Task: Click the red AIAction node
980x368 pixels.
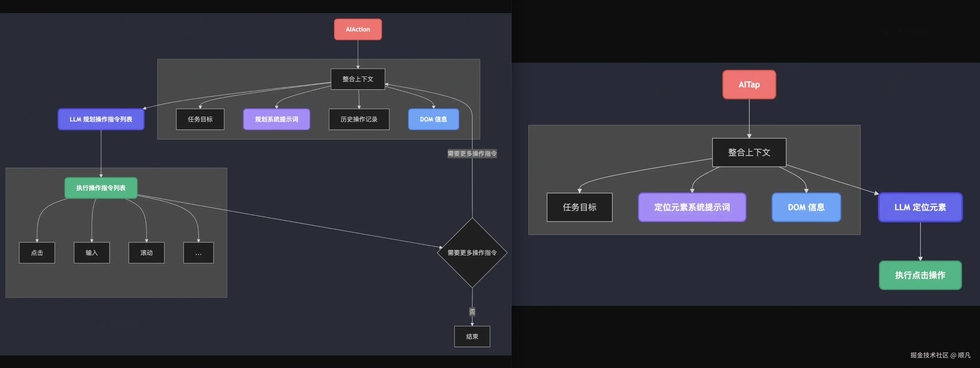Action: click(358, 29)
